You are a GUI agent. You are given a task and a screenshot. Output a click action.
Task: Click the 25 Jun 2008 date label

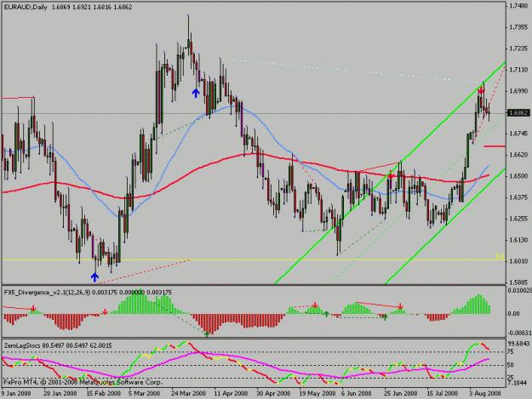[x=401, y=394]
